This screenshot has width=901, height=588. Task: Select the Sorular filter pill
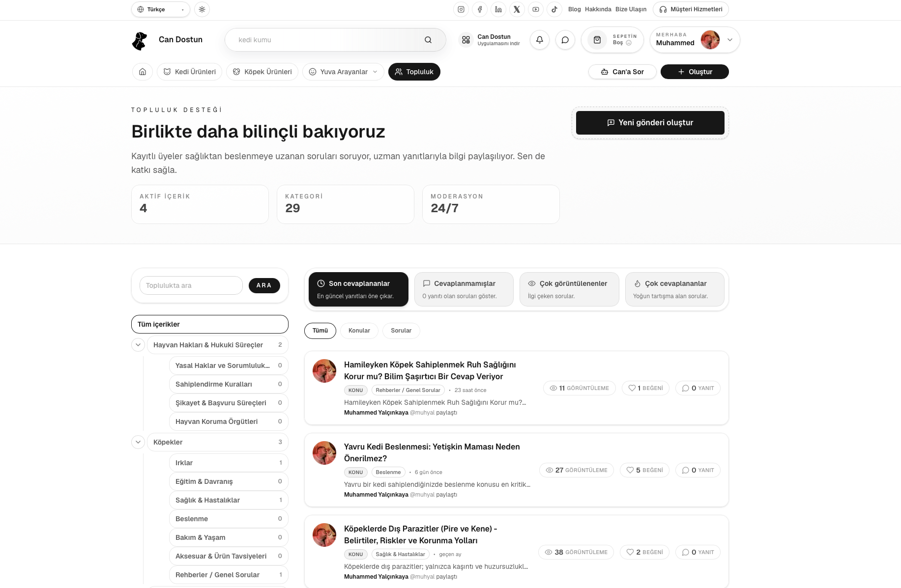click(401, 331)
